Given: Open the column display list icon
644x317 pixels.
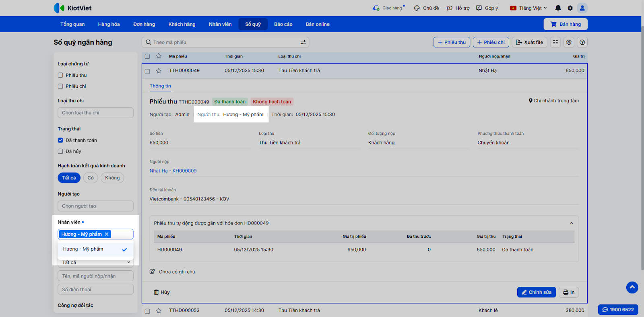Looking at the screenshot, I should (555, 42).
